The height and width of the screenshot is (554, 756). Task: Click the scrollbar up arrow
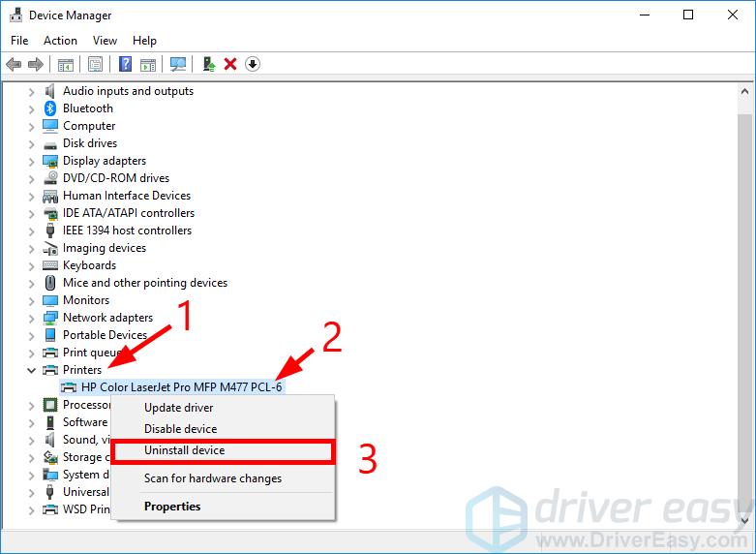[744, 91]
